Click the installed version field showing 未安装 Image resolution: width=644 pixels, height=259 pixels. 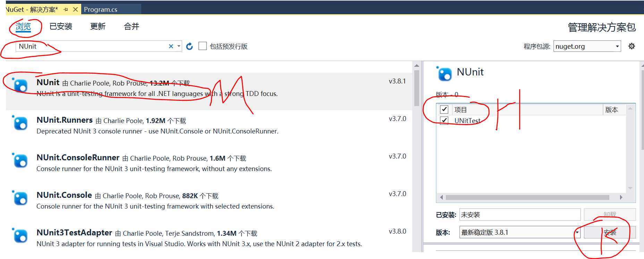click(x=520, y=215)
